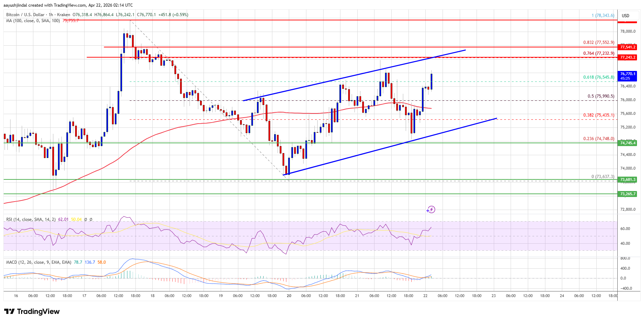Click the RSI value 62.01 in legend
This screenshot has width=644, height=322.
point(63,219)
